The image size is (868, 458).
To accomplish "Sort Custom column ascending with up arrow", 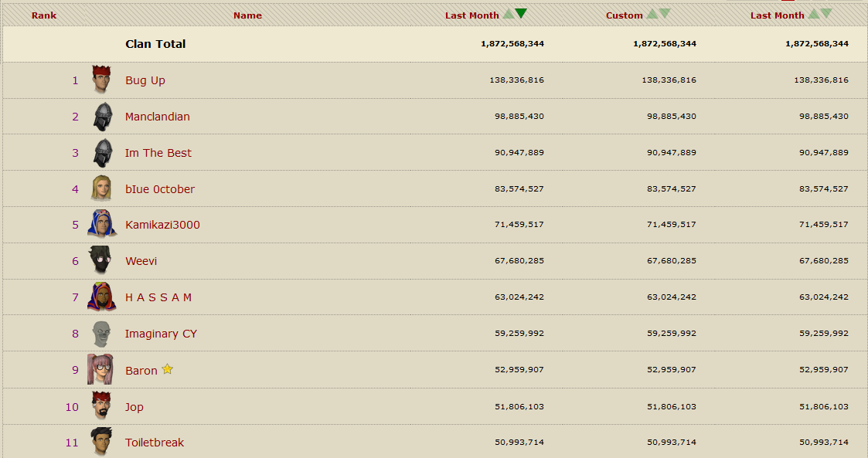I will coord(653,14).
